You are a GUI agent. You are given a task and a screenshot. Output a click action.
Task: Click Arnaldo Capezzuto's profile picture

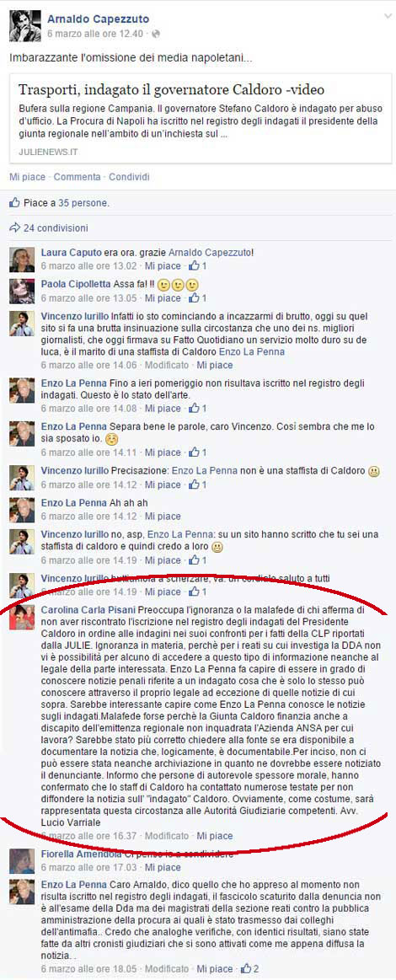point(22,25)
